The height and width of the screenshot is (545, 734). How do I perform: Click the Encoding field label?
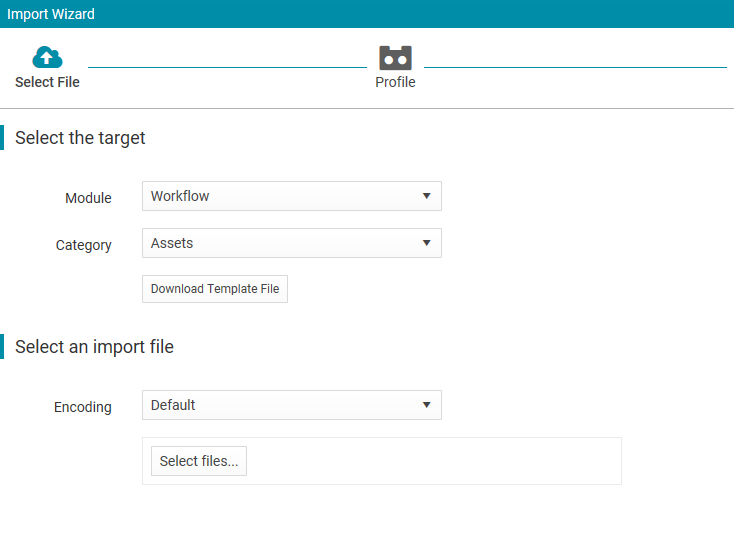pyautogui.click(x=83, y=407)
